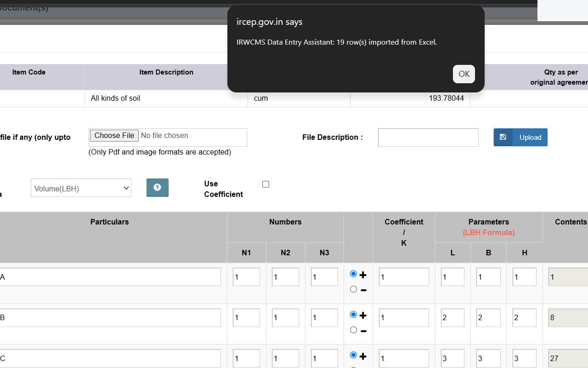Click the 193.78044 quantity value
Viewport: 588px width, 368px height.
(x=446, y=98)
